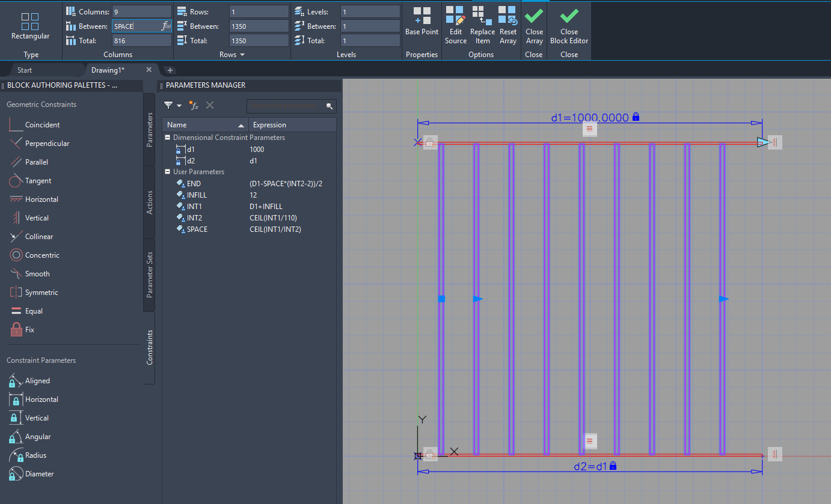Open the Rows panel dropdown in the ribbon

pyautogui.click(x=244, y=54)
